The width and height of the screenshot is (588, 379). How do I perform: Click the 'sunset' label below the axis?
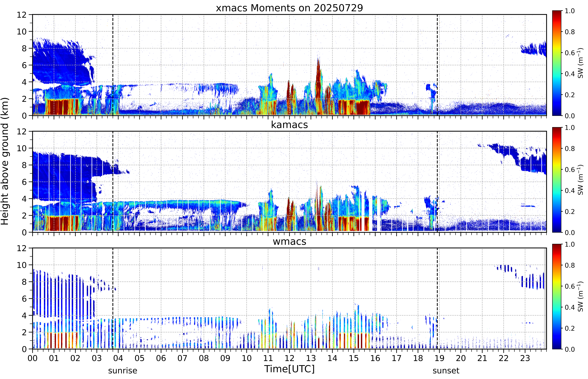tap(446, 371)
